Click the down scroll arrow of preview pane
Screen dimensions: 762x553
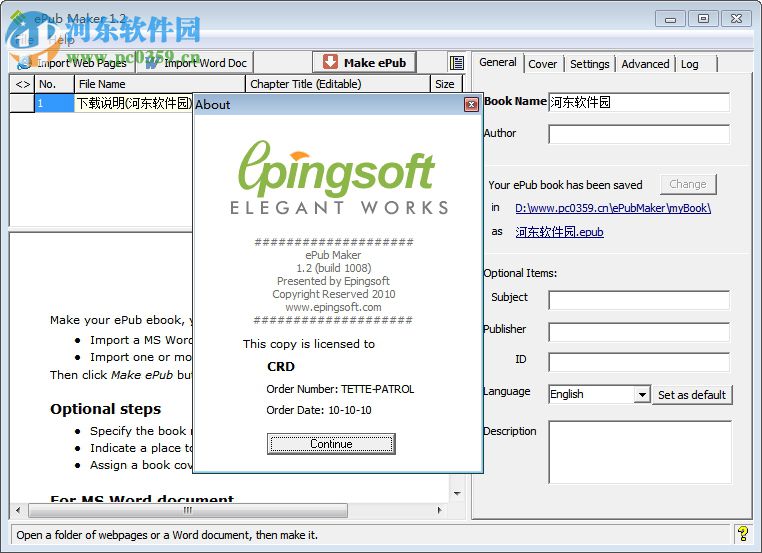457,494
